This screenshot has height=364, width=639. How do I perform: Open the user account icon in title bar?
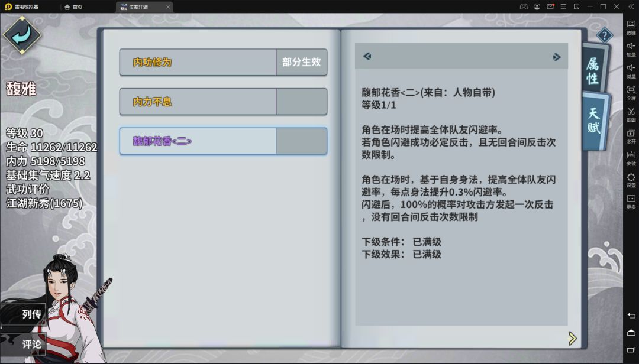click(x=537, y=6)
